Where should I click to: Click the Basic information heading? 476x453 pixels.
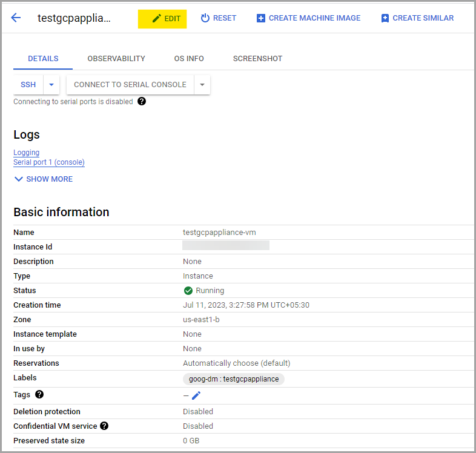pyautogui.click(x=61, y=212)
